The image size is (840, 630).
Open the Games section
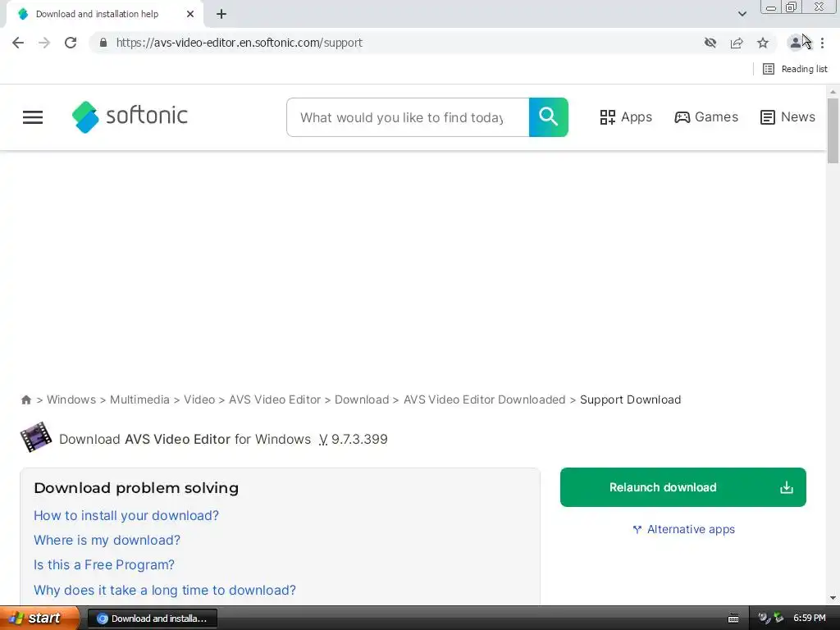pos(706,116)
